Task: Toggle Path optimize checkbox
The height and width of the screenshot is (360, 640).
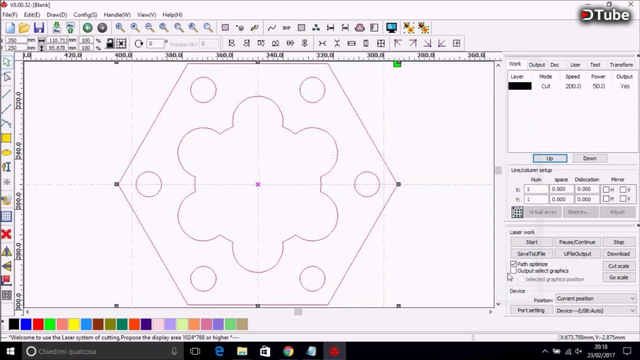Action: pyautogui.click(x=513, y=264)
